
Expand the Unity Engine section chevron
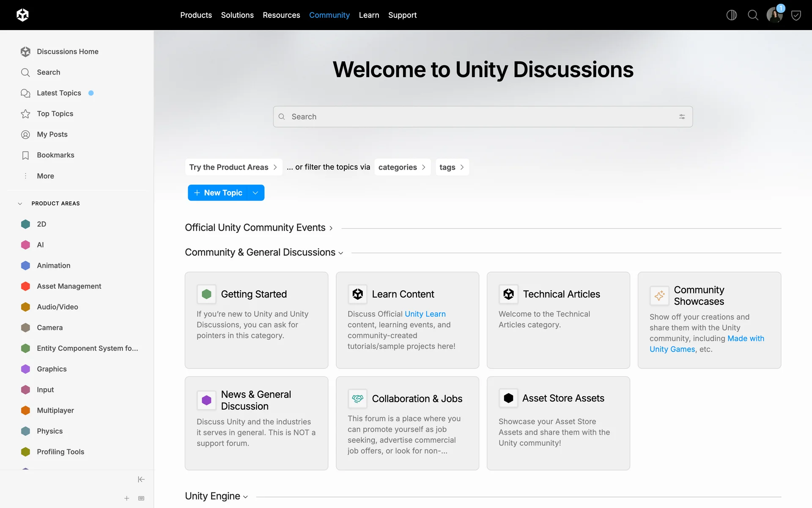click(245, 497)
